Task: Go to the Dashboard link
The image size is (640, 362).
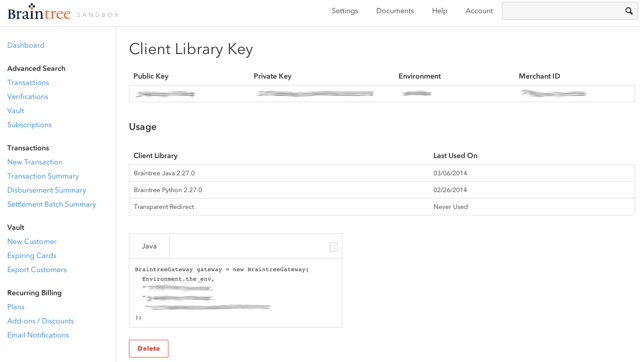Action: [26, 45]
